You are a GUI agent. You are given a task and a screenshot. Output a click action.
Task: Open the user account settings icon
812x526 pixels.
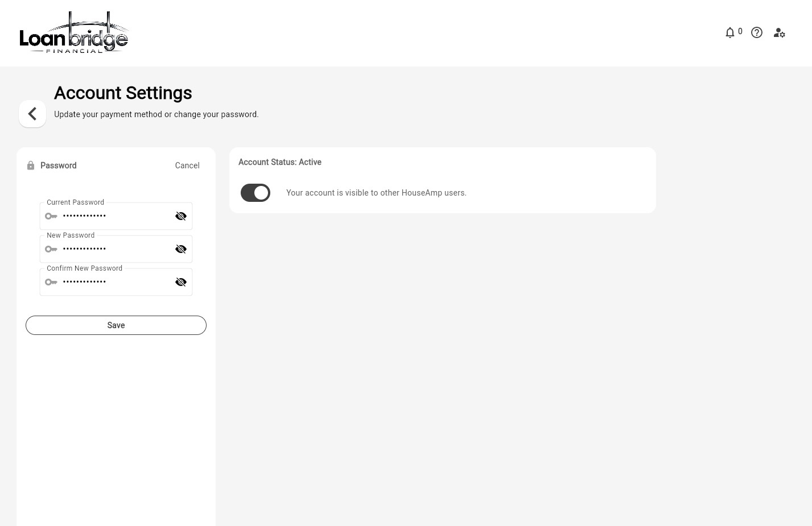(x=779, y=33)
